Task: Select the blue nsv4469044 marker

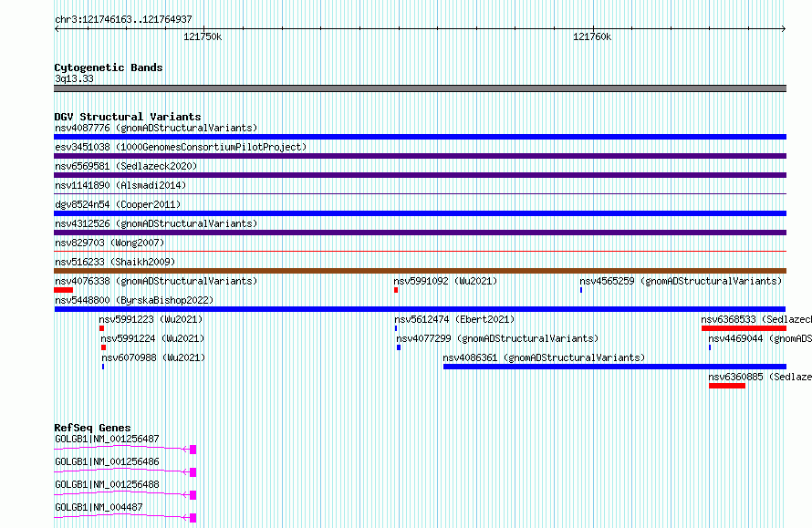Action: click(710, 347)
